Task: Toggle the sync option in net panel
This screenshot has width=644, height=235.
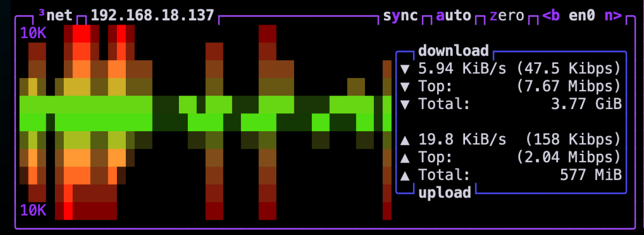Action: (401, 16)
